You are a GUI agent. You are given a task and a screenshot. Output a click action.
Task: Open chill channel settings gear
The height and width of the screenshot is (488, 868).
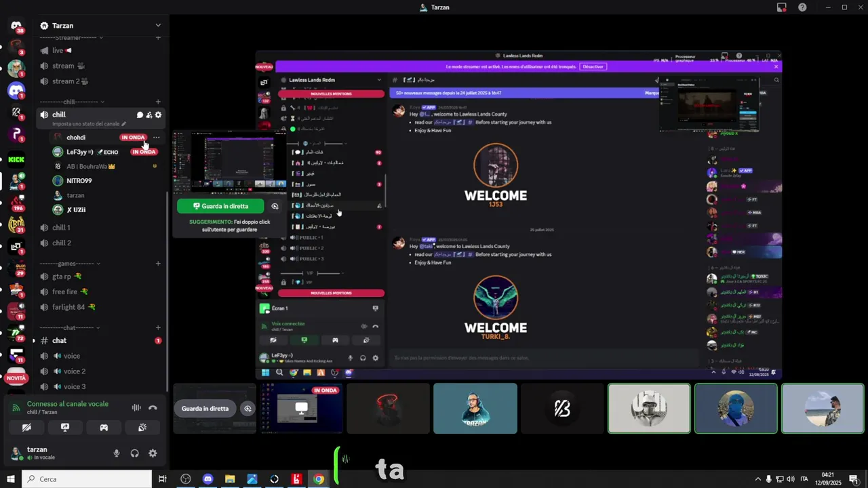pos(158,115)
